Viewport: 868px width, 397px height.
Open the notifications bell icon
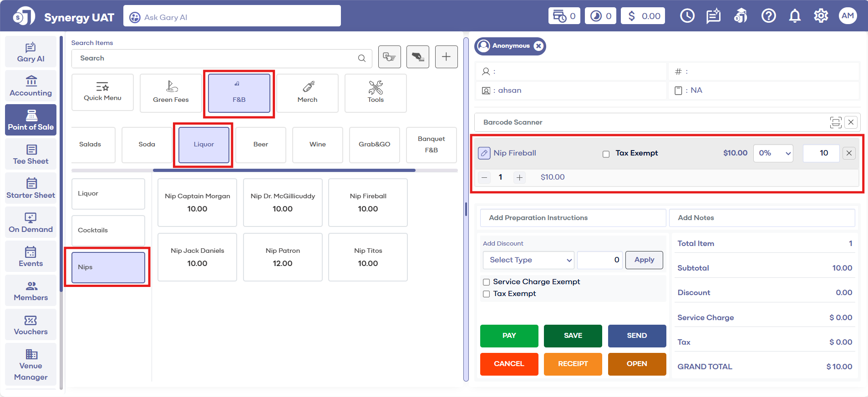(x=795, y=16)
